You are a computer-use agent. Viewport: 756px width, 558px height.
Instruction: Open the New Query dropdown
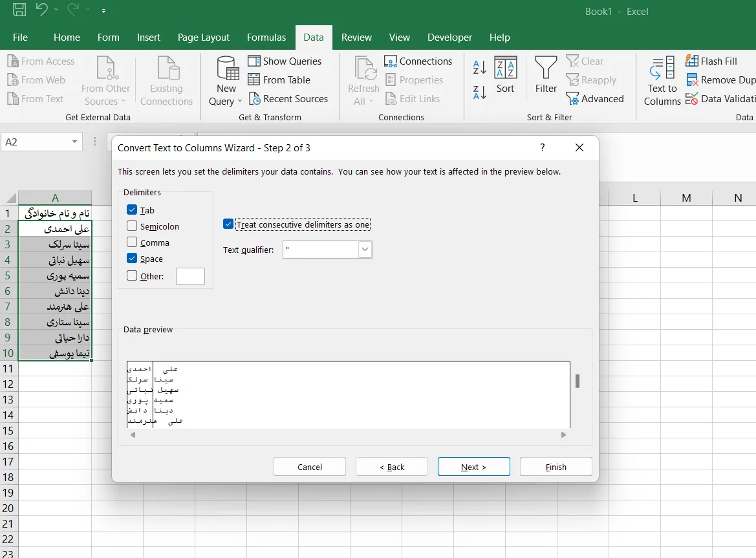tap(226, 80)
